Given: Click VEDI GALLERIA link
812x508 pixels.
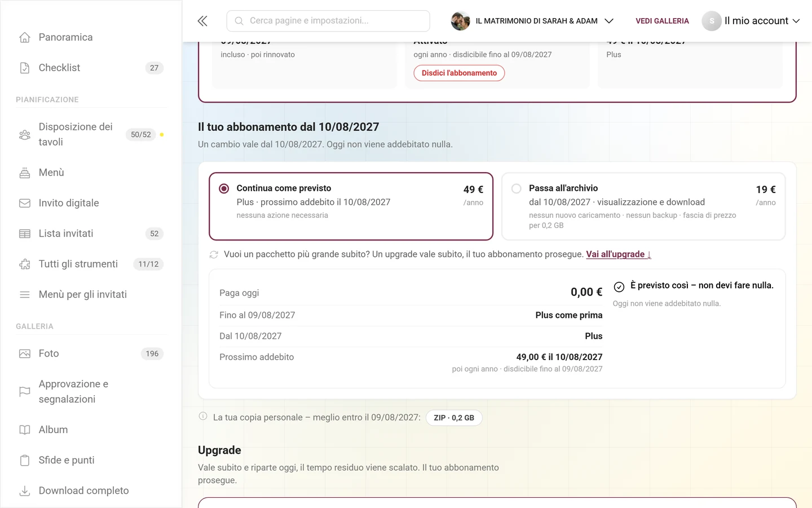Looking at the screenshot, I should [x=662, y=21].
